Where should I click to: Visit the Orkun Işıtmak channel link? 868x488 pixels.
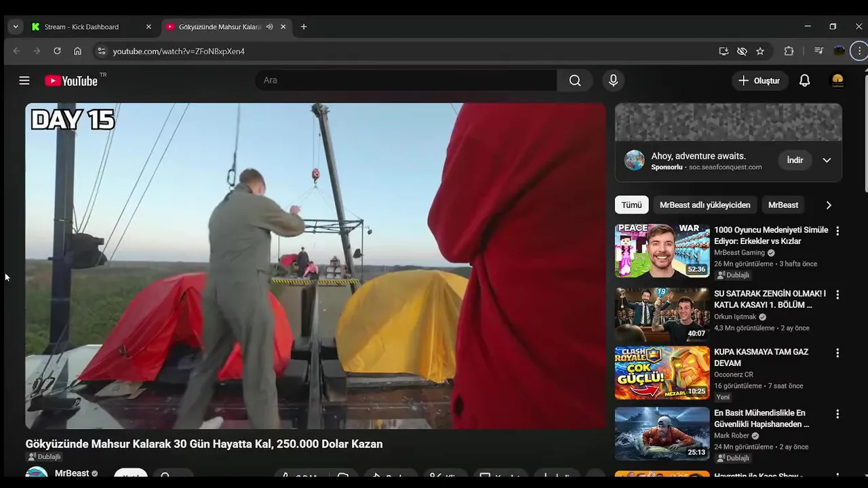pos(735,317)
